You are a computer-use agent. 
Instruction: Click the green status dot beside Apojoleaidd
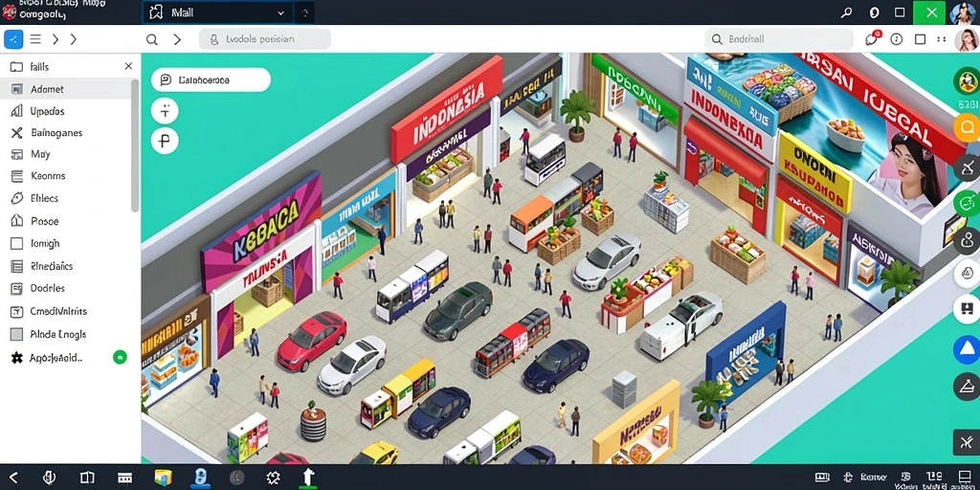[120, 358]
